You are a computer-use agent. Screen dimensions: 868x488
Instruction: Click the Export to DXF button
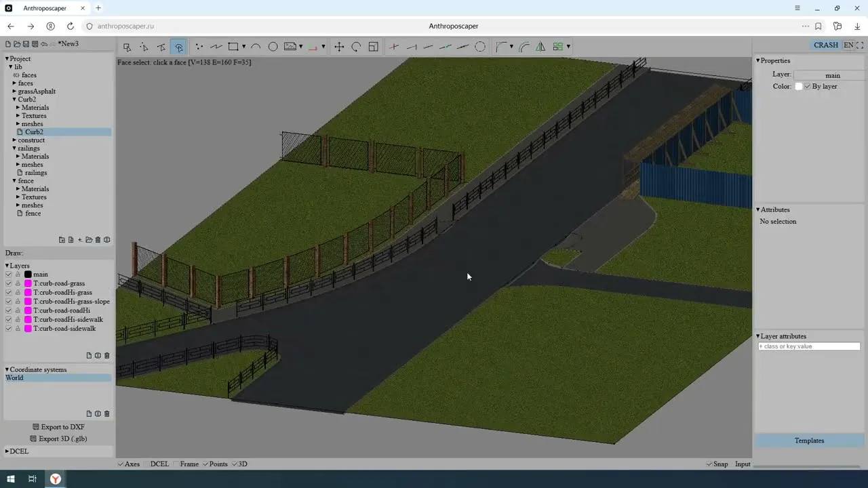point(58,427)
